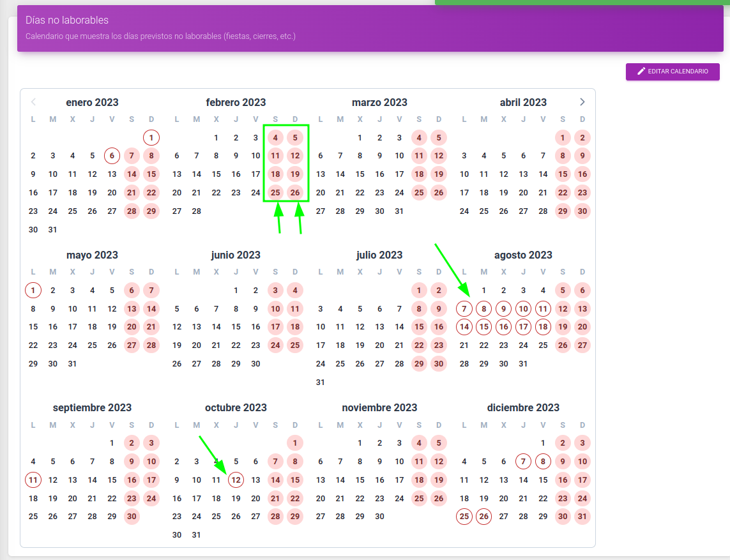
Task: Select August 7 circled day
Action: coord(464,308)
